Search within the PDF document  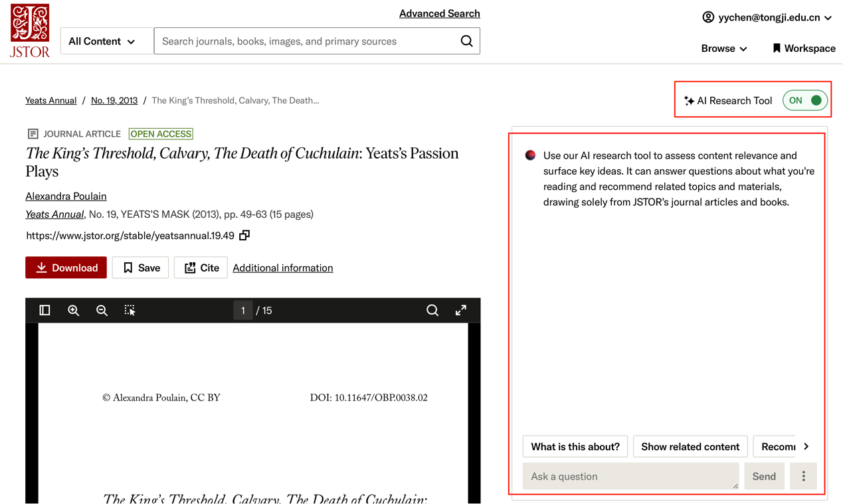coord(432,310)
